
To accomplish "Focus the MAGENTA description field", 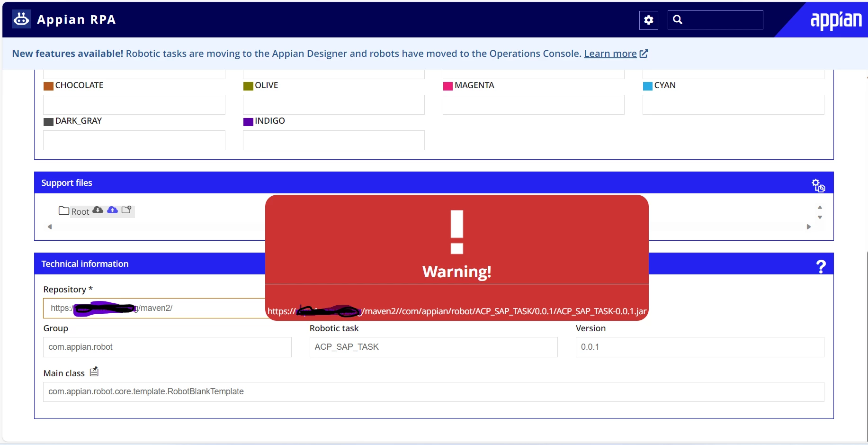I will [x=534, y=105].
